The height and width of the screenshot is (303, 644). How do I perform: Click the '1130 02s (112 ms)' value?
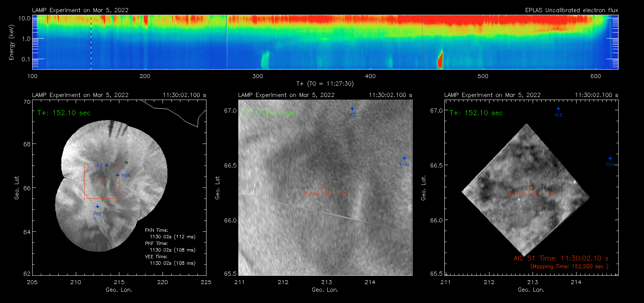click(x=173, y=237)
